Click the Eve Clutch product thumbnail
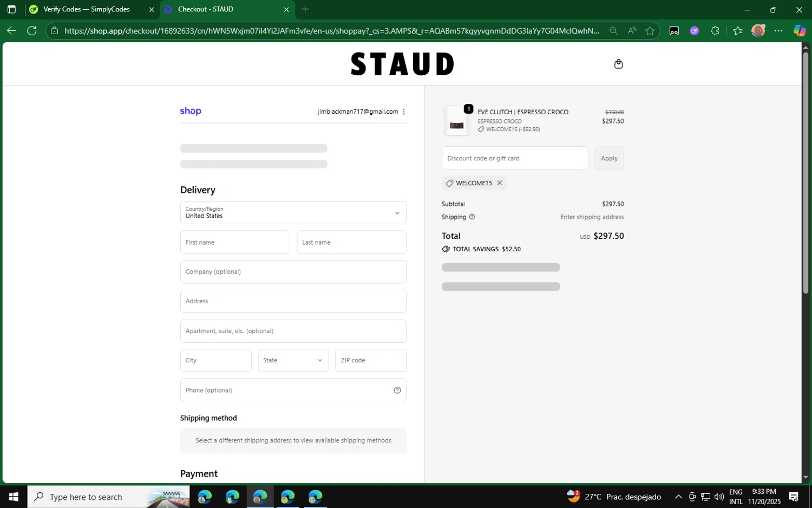This screenshot has width=812, height=508. coord(456,121)
